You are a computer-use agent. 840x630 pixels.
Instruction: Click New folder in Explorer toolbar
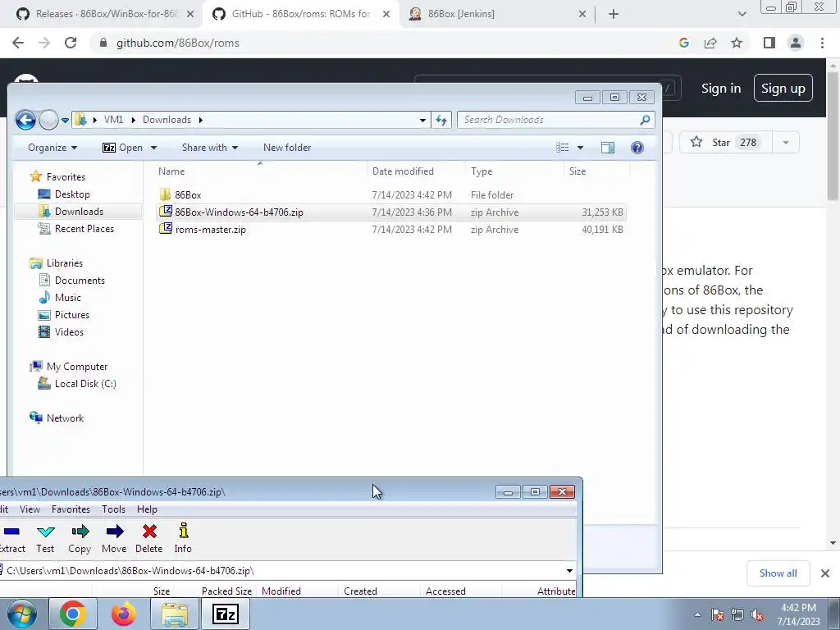(287, 148)
